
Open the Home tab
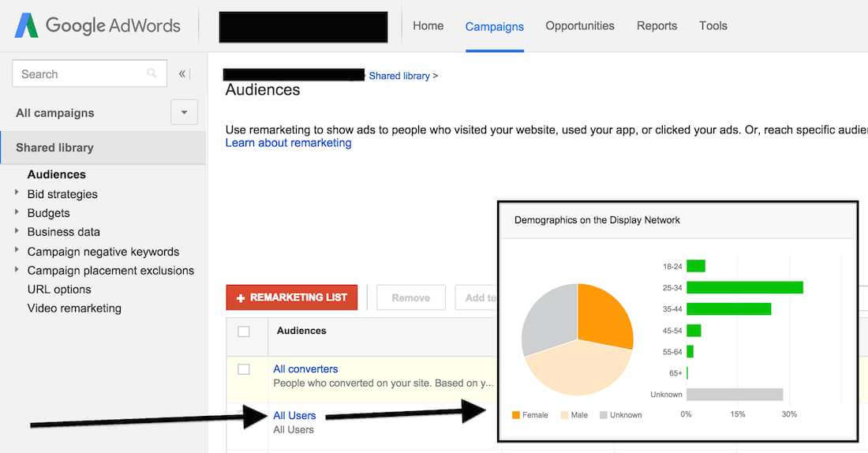tap(428, 26)
